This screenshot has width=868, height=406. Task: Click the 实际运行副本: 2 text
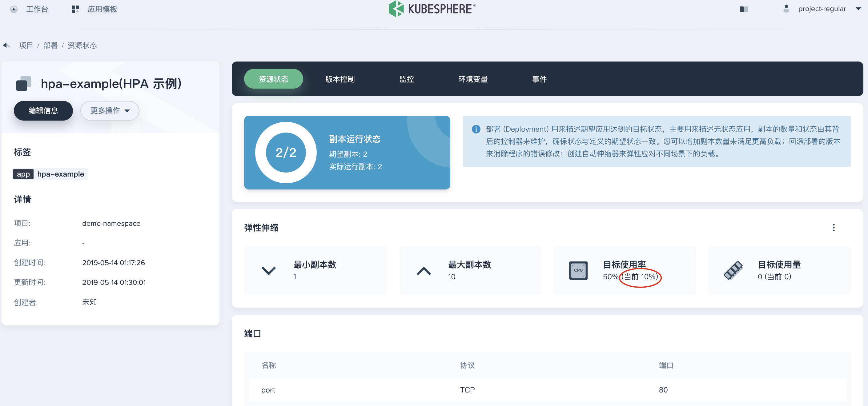click(x=355, y=167)
